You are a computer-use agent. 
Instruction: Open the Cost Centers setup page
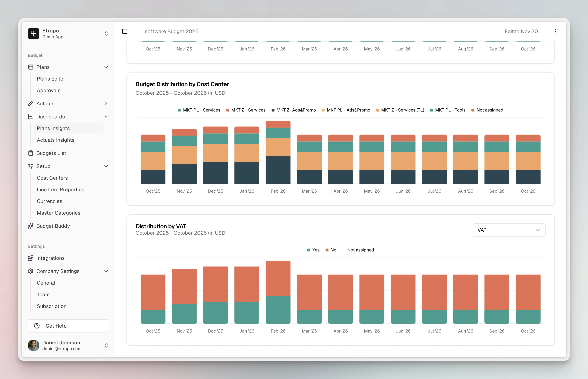[52, 178]
